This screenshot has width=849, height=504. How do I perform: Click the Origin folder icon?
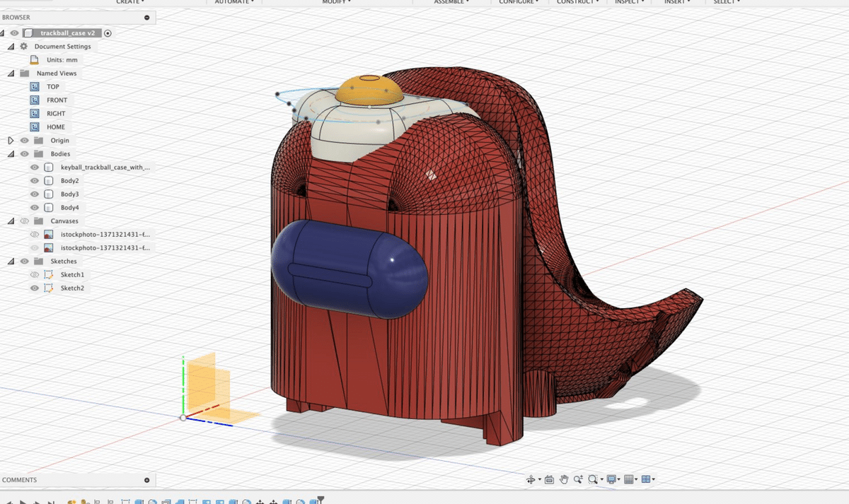pyautogui.click(x=38, y=141)
